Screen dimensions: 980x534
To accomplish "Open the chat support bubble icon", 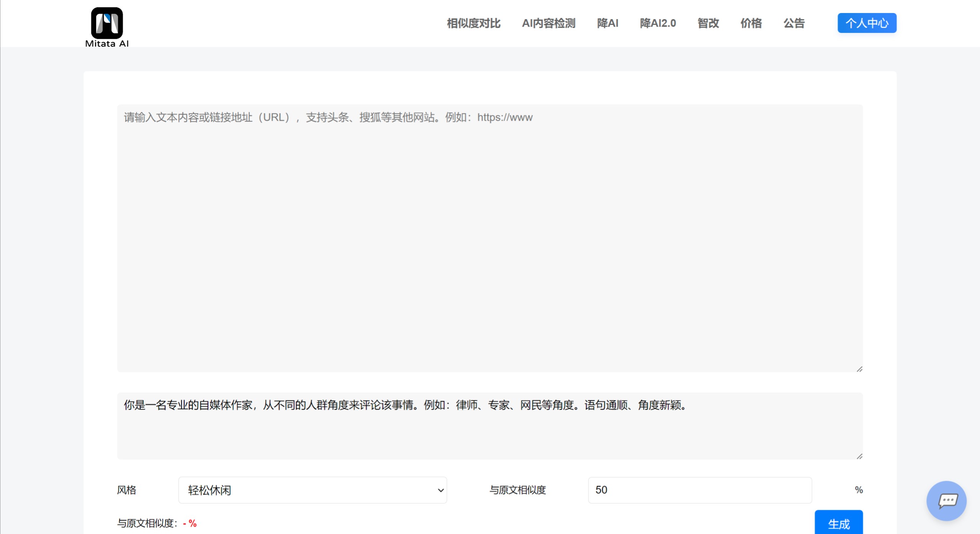I will point(947,501).
